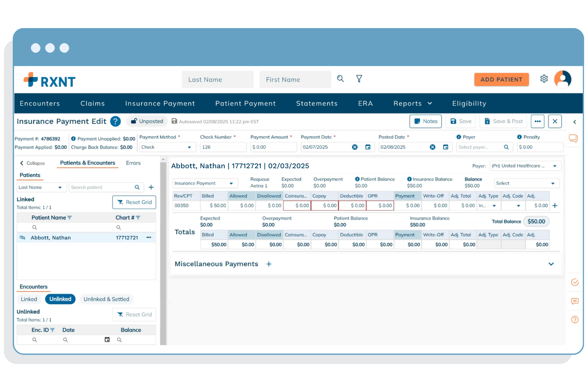Open Insurance Payment in navigation bar
Image resolution: width=588 pixels, height=392 pixels.
pyautogui.click(x=160, y=104)
